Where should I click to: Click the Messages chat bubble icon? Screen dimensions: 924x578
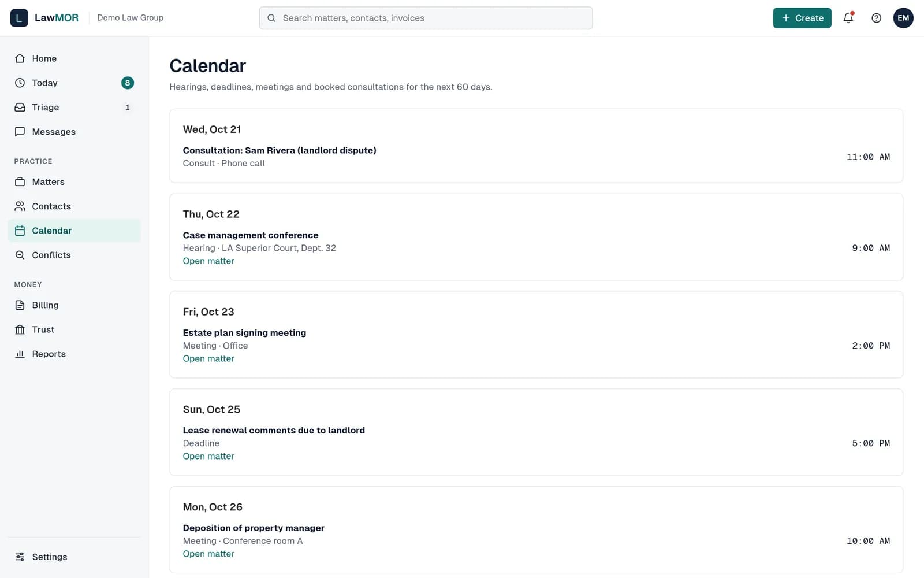coord(20,131)
